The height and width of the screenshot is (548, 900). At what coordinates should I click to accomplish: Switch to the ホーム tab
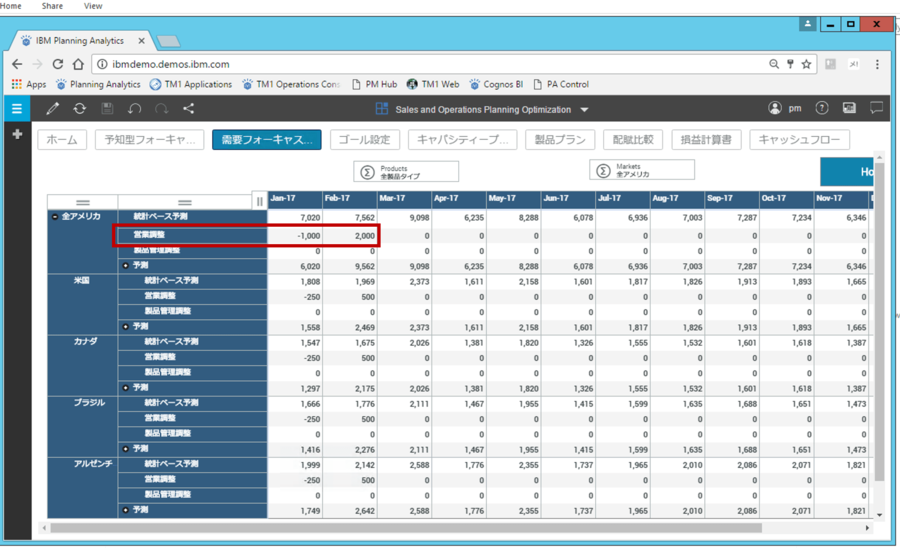point(62,140)
